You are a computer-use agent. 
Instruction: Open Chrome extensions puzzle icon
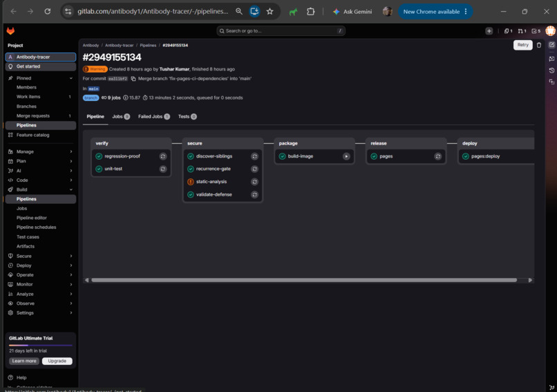click(x=310, y=11)
